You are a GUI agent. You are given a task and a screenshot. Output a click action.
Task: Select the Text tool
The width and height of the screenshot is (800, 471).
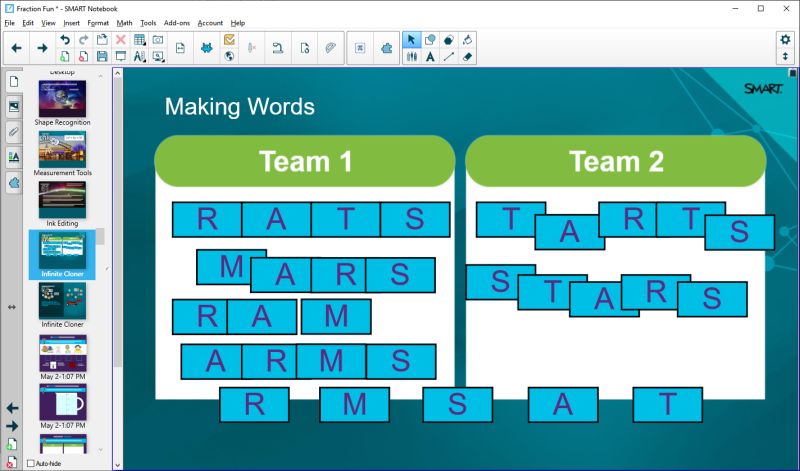[430, 56]
